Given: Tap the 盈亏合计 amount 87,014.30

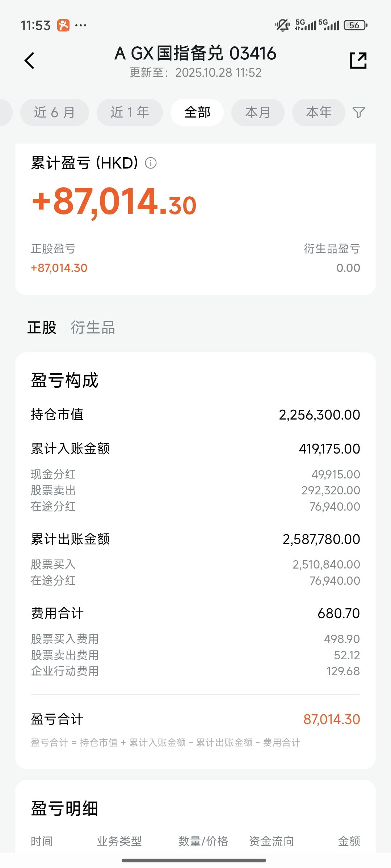Looking at the screenshot, I should coord(331,719).
